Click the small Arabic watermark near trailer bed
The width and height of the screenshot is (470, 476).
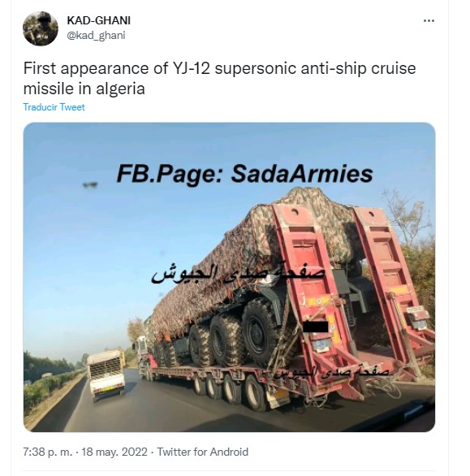[331, 372]
